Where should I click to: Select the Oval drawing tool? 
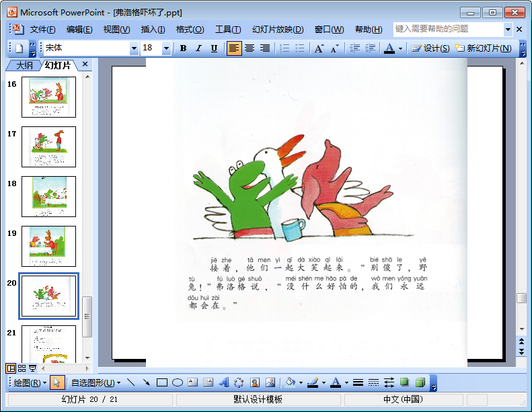pyautogui.click(x=178, y=383)
